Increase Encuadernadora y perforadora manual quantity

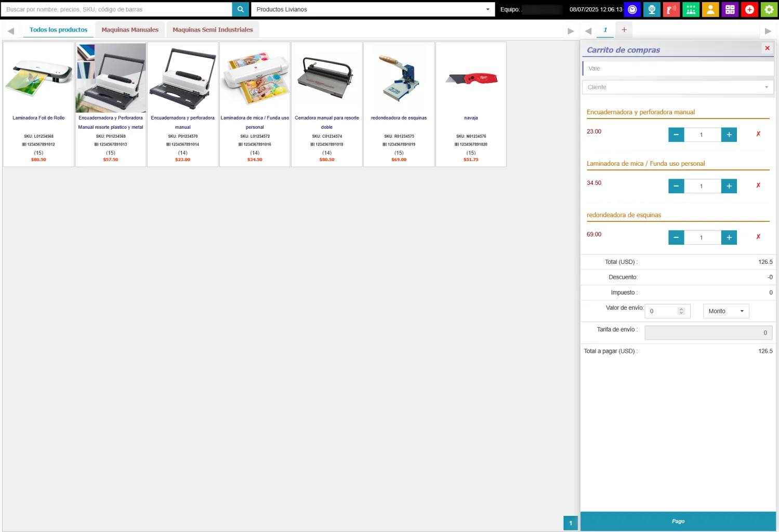(x=729, y=135)
